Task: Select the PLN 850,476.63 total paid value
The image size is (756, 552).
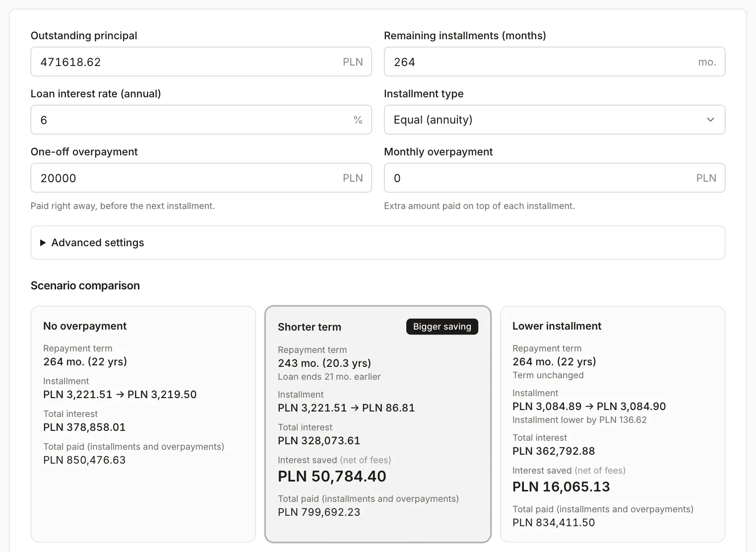Action: click(x=84, y=460)
